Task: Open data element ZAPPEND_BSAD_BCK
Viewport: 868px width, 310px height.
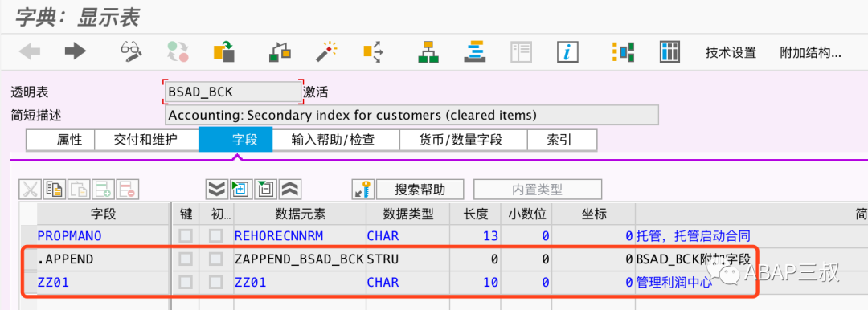Action: click(x=299, y=259)
